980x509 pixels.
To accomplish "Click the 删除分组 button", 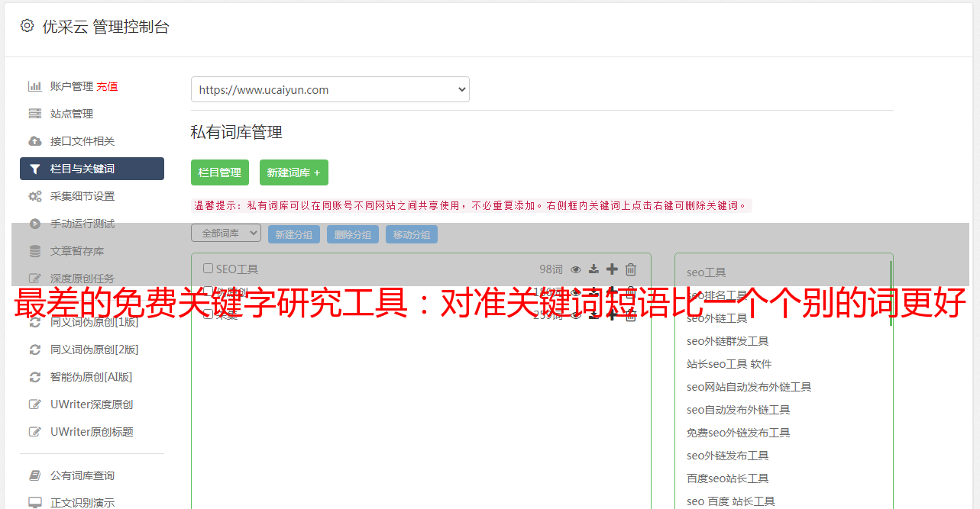I will [353, 235].
